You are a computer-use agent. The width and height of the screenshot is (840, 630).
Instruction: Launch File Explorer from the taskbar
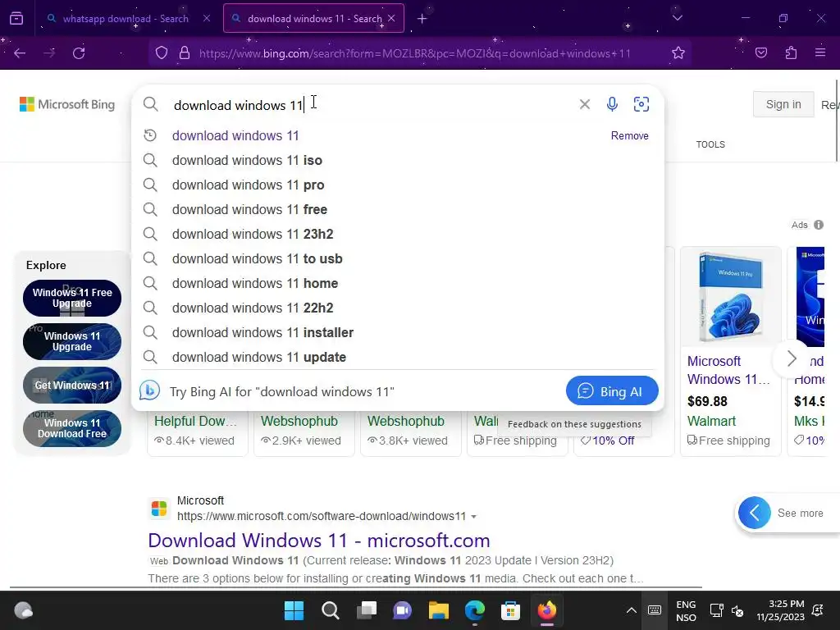point(438,610)
